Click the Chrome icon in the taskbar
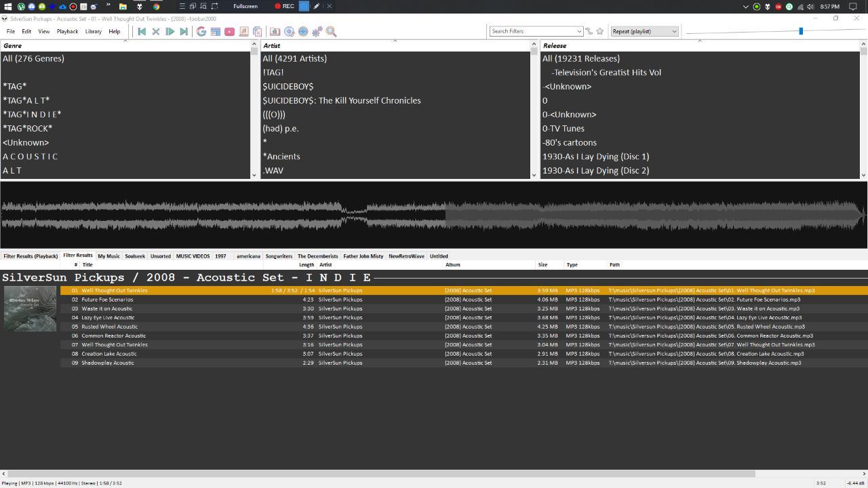 156,6
